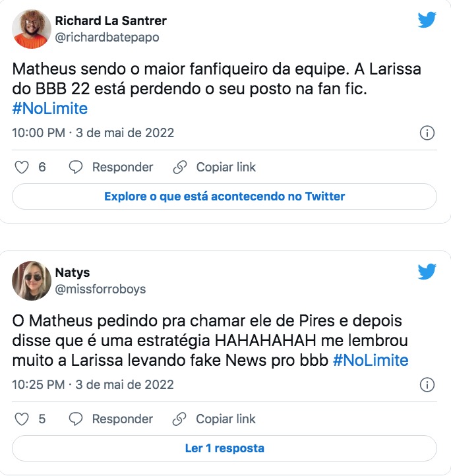Open #NoLimite hashtag in Natys' tweet

[371, 360]
